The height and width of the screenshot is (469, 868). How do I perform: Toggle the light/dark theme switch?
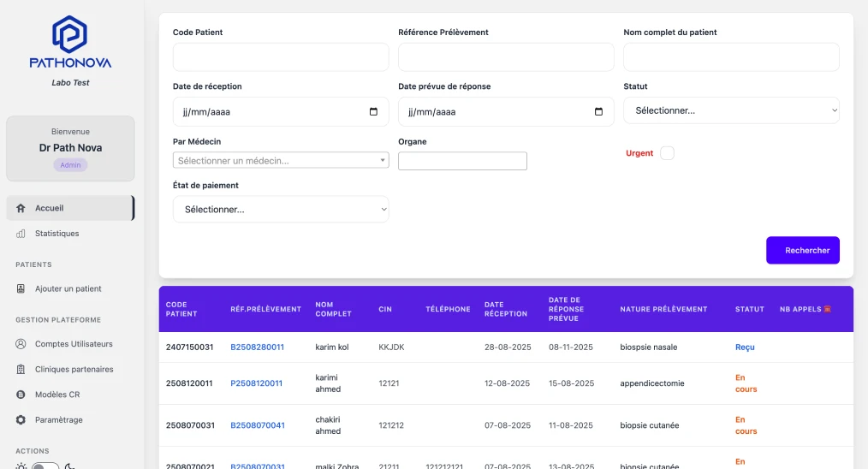(x=45, y=466)
